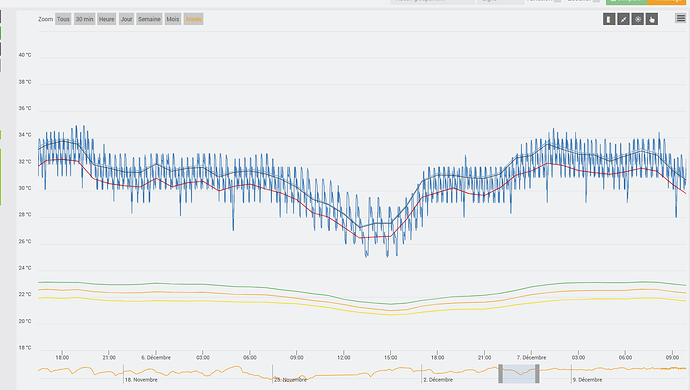Open the chart hamburger export menu
This screenshot has width=690, height=390.
(x=681, y=18)
